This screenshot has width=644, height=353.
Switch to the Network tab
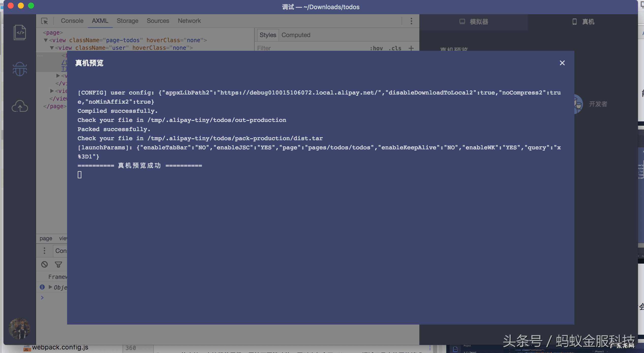(189, 21)
